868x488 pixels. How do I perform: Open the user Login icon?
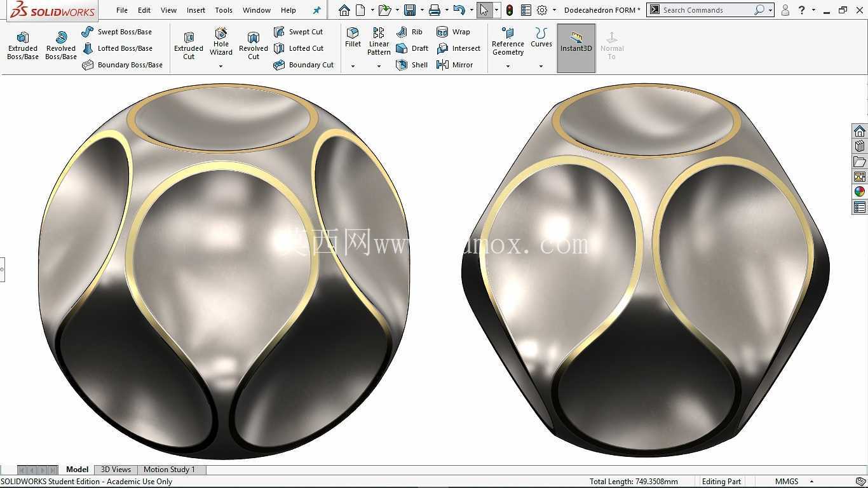pyautogui.click(x=785, y=10)
